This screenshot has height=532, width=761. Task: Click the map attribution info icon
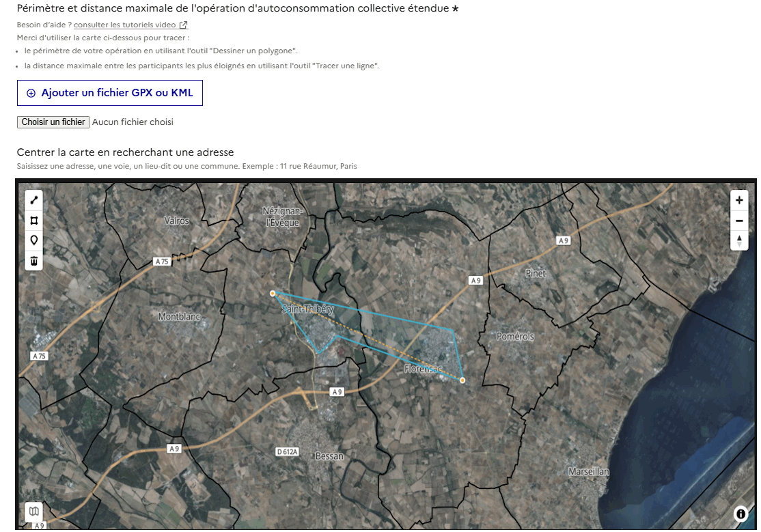pyautogui.click(x=740, y=513)
